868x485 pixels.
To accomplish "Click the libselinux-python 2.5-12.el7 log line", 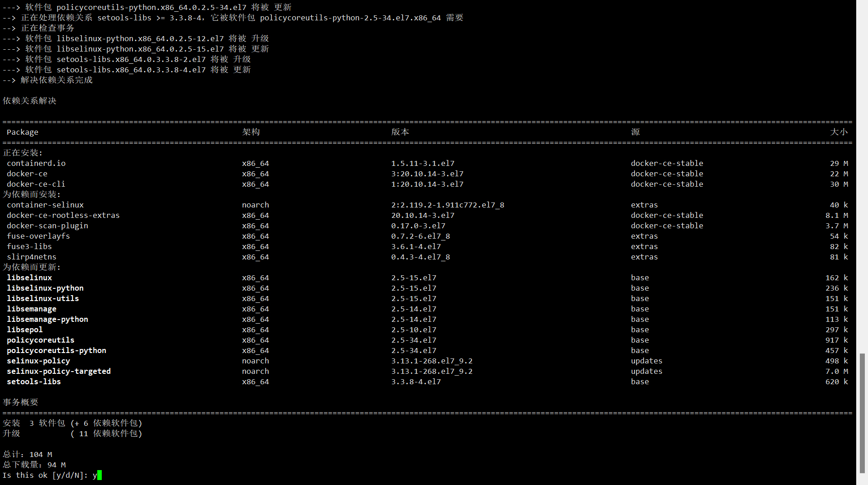I will tap(136, 38).
